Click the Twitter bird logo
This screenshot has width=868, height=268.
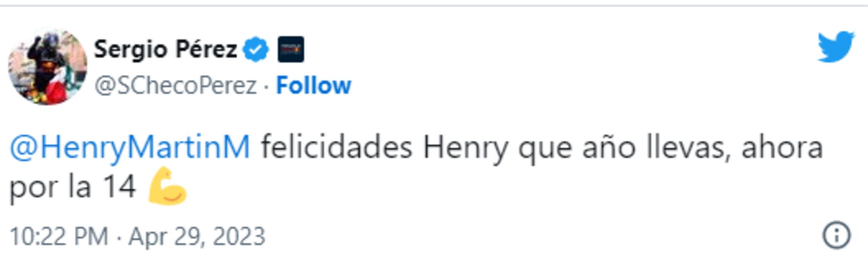[x=836, y=47]
